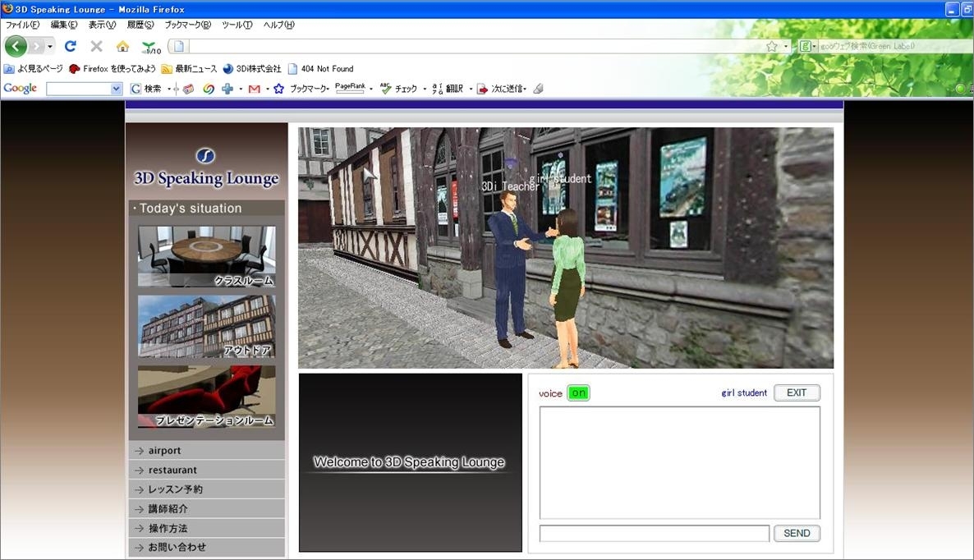The image size is (974, 560).
Task: Click the 次に送信 send-to button
Action: coord(501,89)
